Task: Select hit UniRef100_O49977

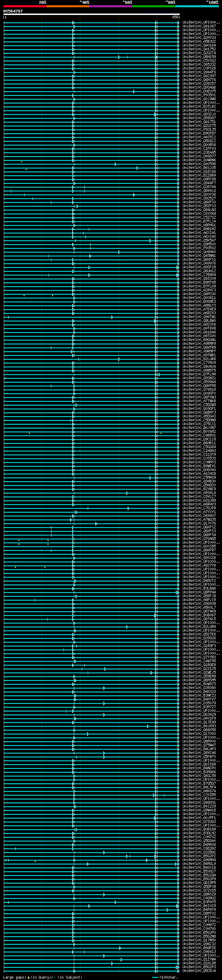Action: [x=199, y=156]
